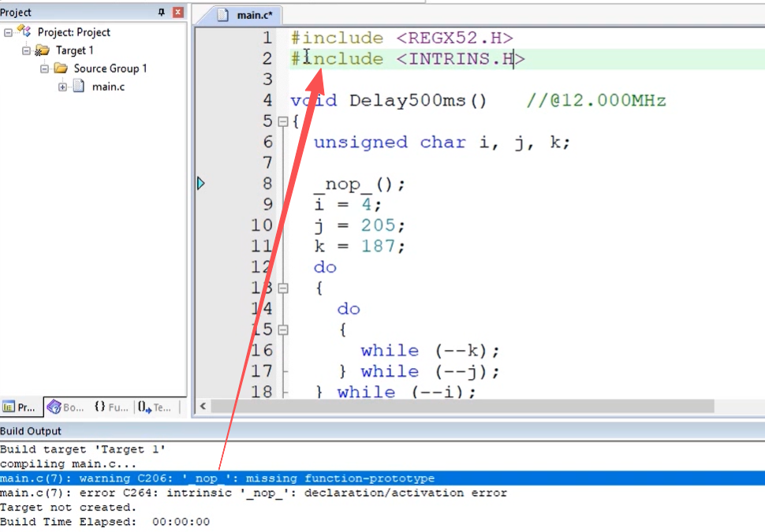Screen dimensions: 765x532
Task: Place cursor on #include <INTRINS.H> line
Action: tap(408, 59)
